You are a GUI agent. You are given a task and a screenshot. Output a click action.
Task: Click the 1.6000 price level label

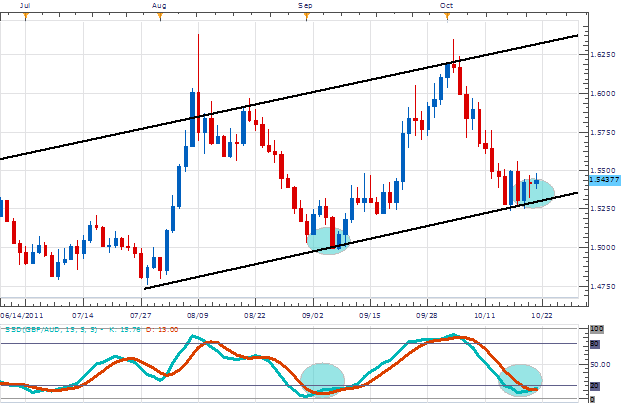pos(603,94)
